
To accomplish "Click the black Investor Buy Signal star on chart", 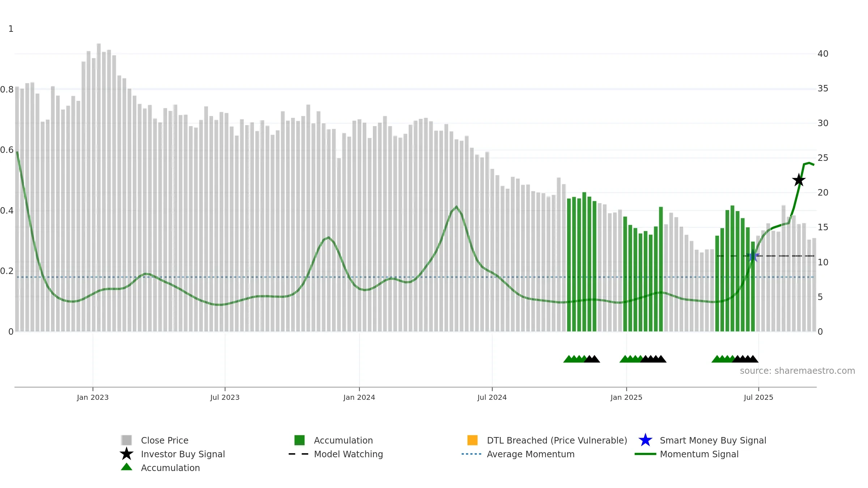I will click(799, 180).
